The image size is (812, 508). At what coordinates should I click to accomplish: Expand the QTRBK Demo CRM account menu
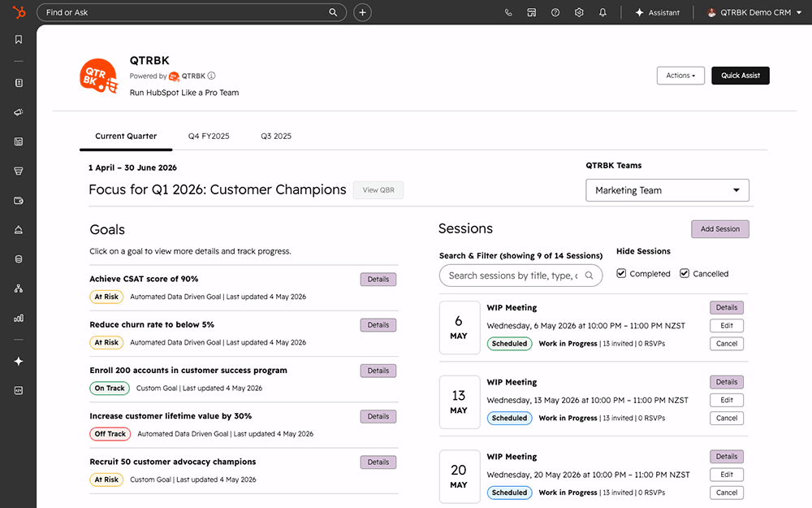click(754, 12)
